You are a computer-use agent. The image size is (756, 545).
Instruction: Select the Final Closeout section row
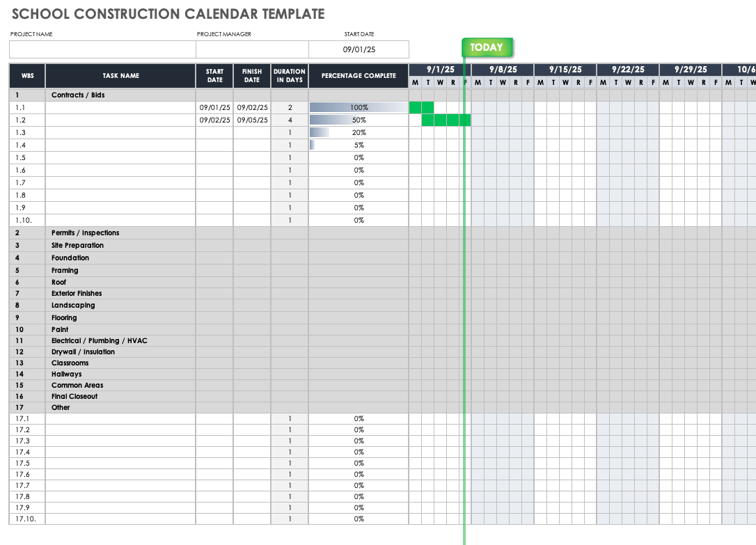74,397
